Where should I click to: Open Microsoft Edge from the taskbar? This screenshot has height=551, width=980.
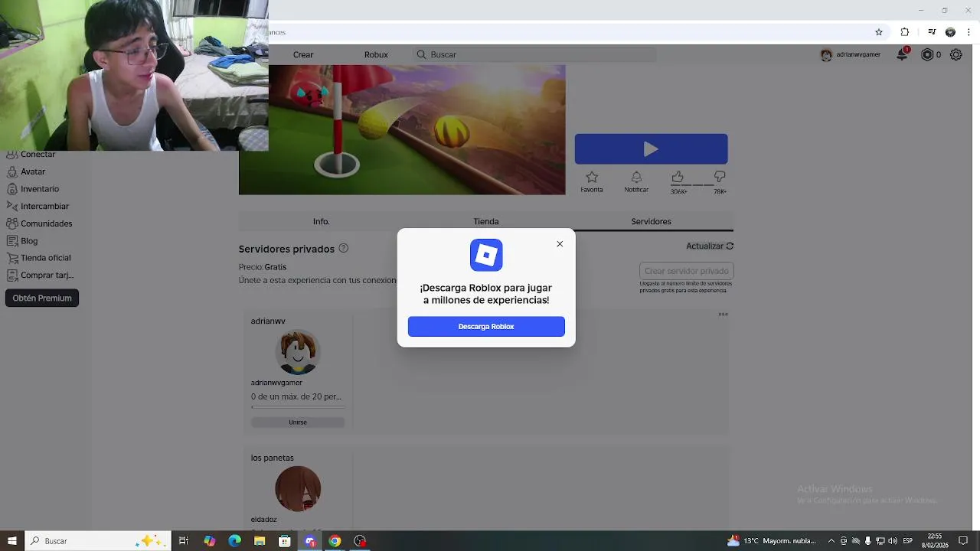234,541
